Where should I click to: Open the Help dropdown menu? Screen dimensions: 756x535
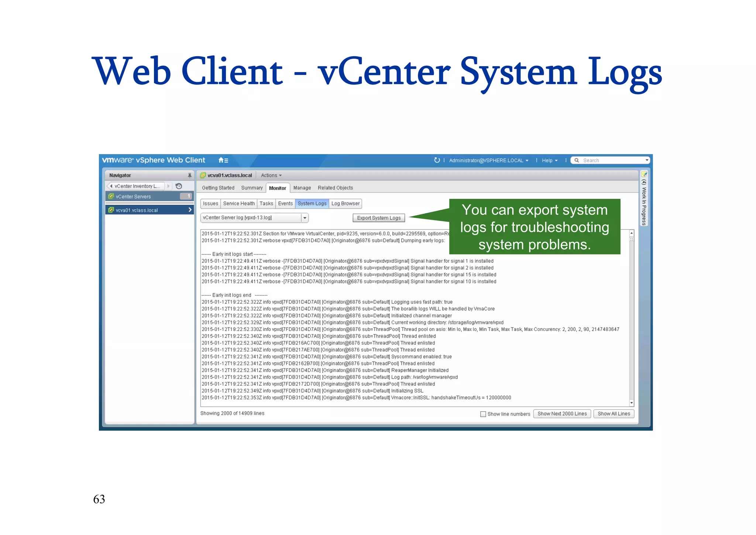[x=550, y=160]
